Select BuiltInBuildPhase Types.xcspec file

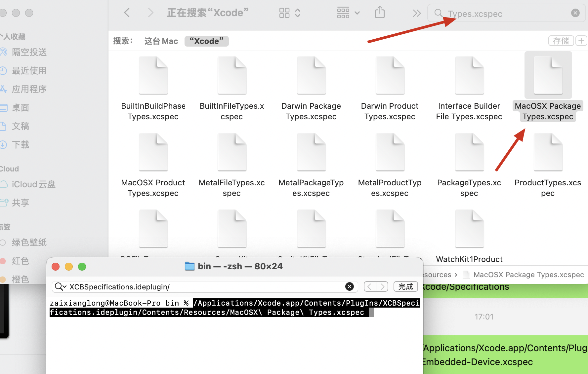153,89
